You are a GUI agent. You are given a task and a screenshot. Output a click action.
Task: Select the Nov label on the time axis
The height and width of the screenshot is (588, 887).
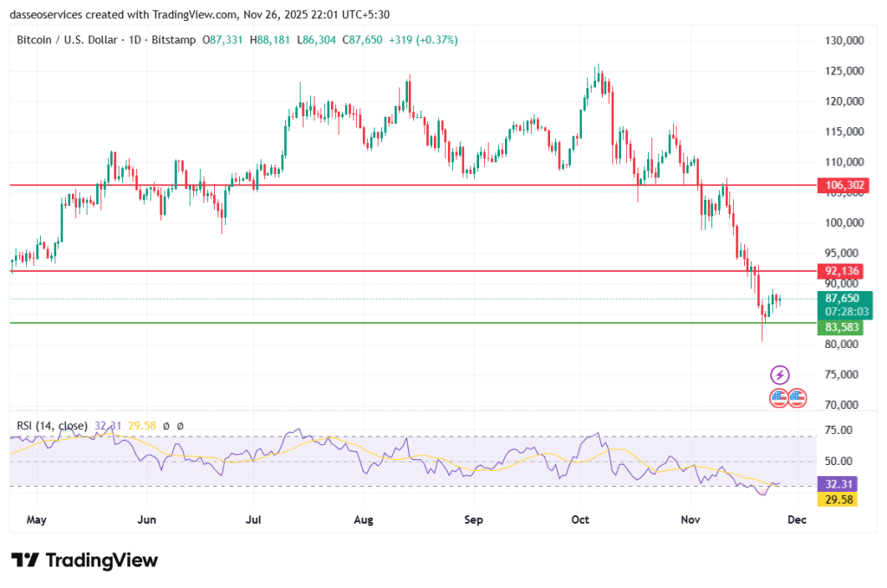[690, 520]
